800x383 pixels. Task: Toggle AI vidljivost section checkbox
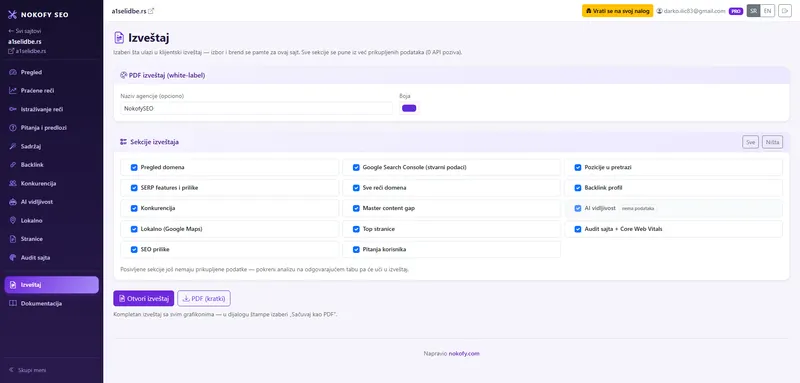click(x=578, y=208)
